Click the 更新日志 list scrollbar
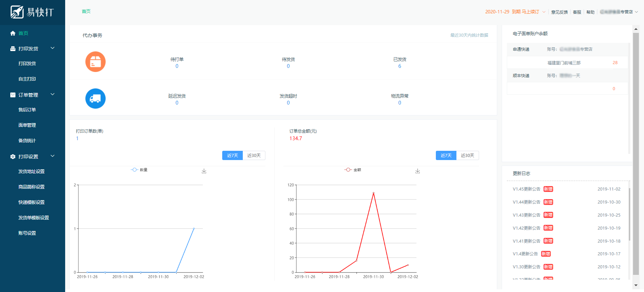The image size is (644, 292). coord(630,214)
